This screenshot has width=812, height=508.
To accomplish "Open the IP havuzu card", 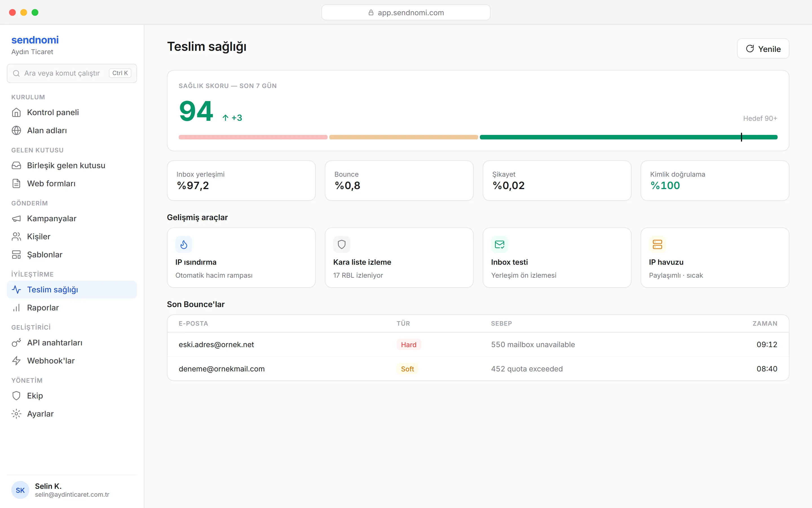I will (x=715, y=258).
